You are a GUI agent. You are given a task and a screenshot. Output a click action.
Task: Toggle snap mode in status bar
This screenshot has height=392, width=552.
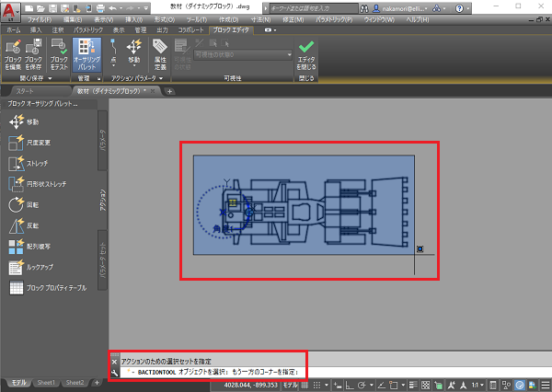pyautogui.click(x=316, y=385)
